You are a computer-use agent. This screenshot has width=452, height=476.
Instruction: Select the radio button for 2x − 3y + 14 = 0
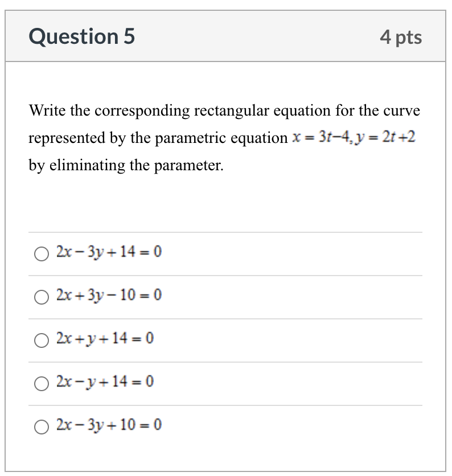[x=40, y=254]
